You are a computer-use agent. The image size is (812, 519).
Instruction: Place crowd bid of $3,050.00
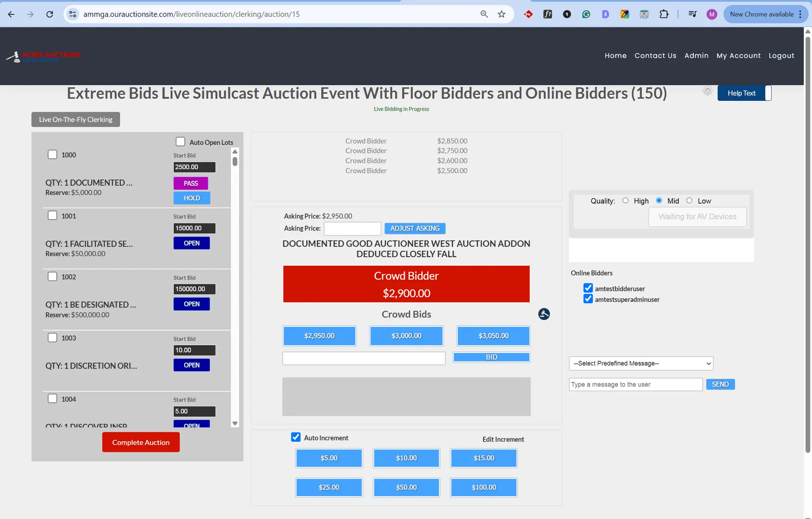click(493, 336)
